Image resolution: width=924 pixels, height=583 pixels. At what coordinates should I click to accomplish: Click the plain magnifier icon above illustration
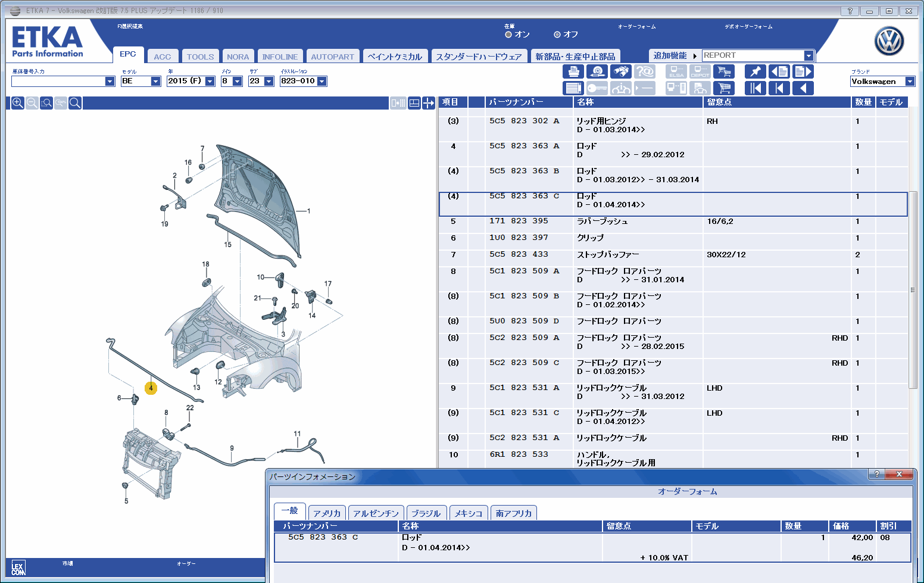pyautogui.click(x=75, y=103)
